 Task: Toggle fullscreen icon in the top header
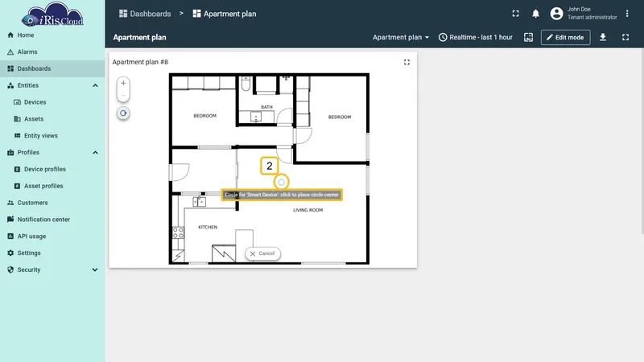[515, 14]
